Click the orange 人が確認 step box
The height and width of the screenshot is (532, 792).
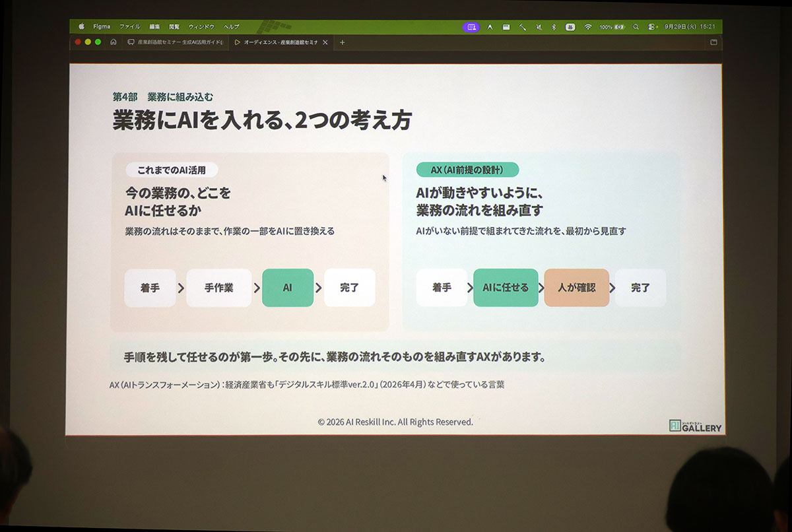click(x=576, y=288)
